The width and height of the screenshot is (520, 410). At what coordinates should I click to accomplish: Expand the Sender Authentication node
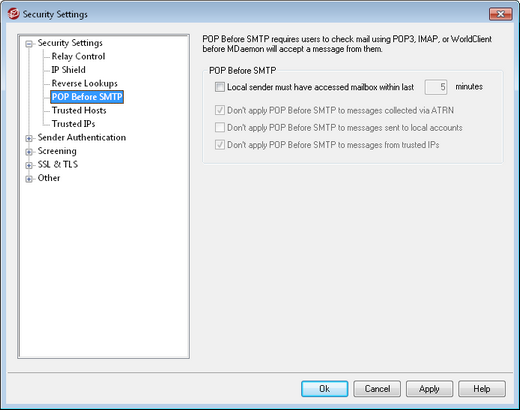(29, 138)
